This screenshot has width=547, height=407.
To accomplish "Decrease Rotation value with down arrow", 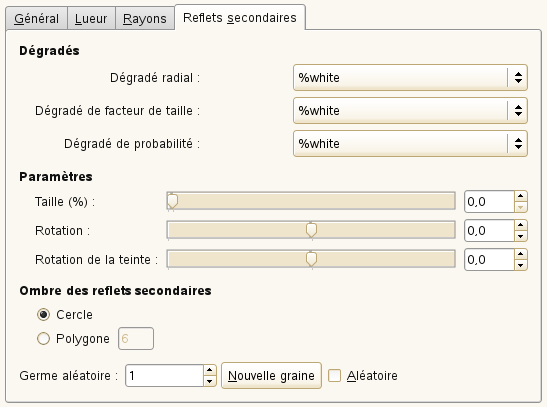I will [520, 236].
